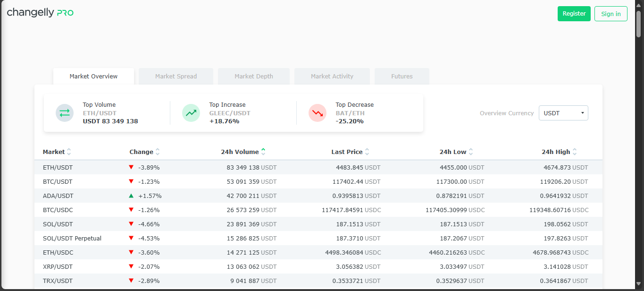Open the Overview Currency USDT dropdown

563,113
